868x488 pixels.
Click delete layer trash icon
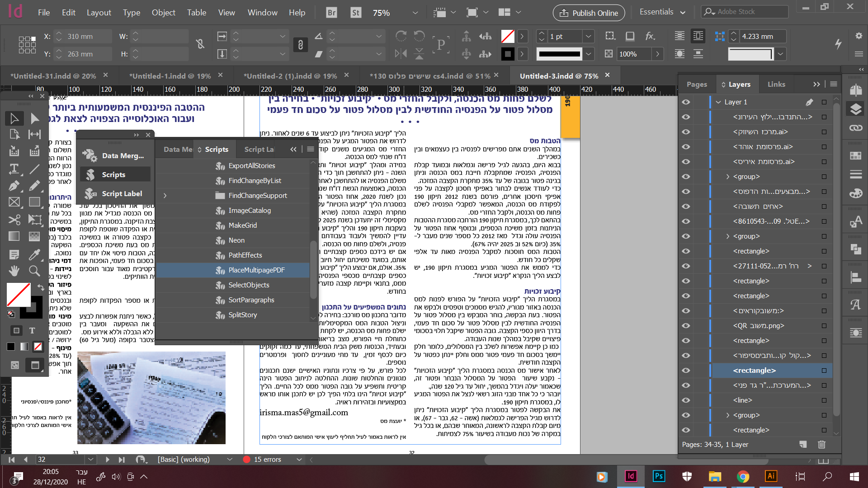click(x=821, y=445)
